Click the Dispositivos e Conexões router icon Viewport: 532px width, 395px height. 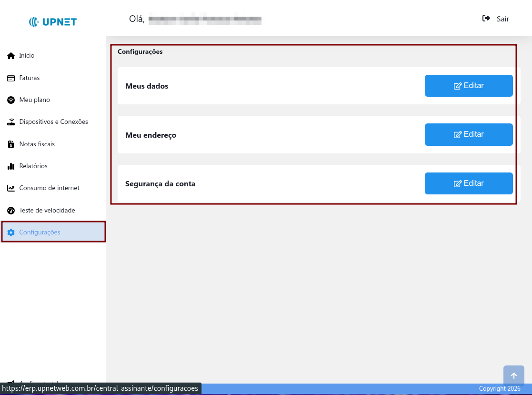tap(10, 122)
